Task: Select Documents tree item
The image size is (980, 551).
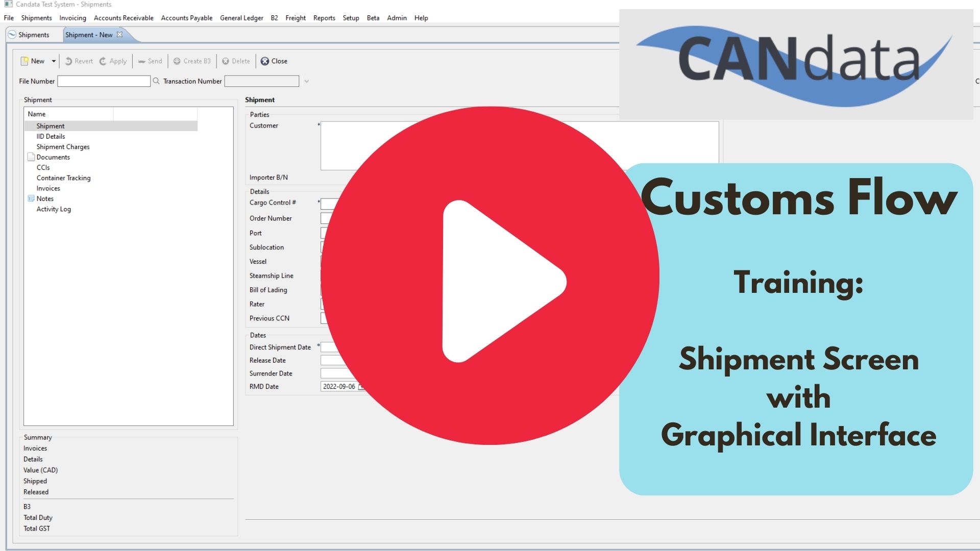Action: point(53,157)
